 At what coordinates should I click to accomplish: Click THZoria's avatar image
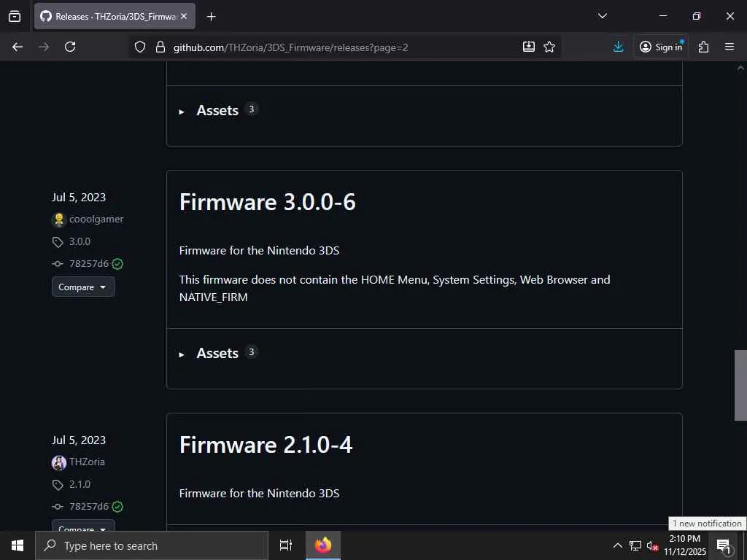58,462
